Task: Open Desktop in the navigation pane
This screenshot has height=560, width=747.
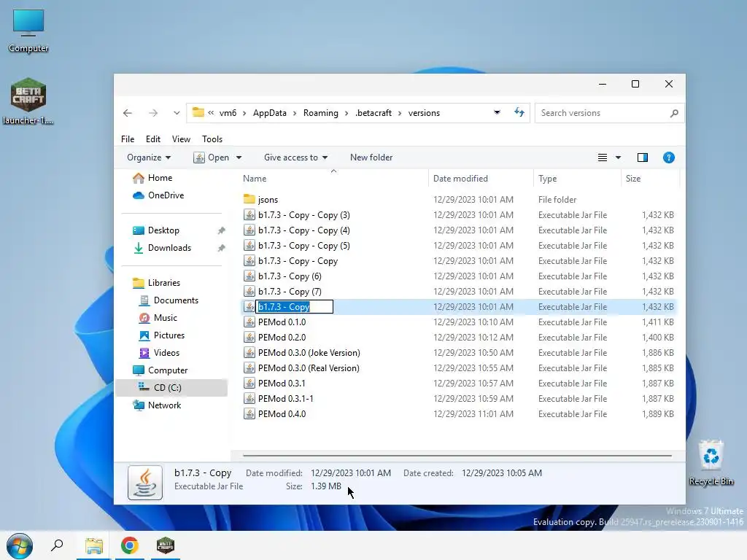Action: [163, 230]
